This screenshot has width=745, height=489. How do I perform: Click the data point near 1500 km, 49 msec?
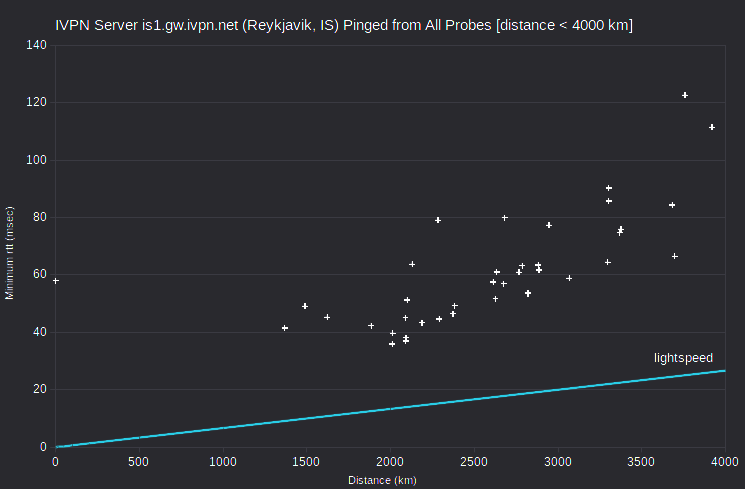click(x=305, y=307)
